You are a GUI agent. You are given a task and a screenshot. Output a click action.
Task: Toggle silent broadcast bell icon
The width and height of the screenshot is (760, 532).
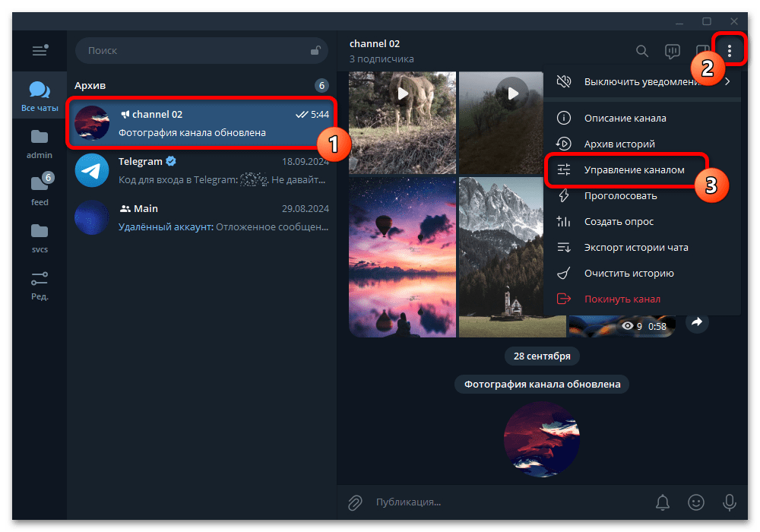coord(662,502)
